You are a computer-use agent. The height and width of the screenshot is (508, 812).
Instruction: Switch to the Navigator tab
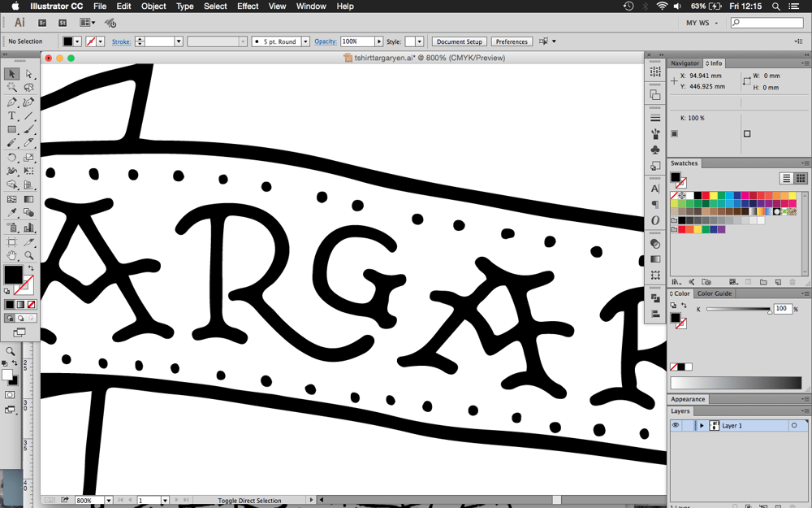pos(685,63)
